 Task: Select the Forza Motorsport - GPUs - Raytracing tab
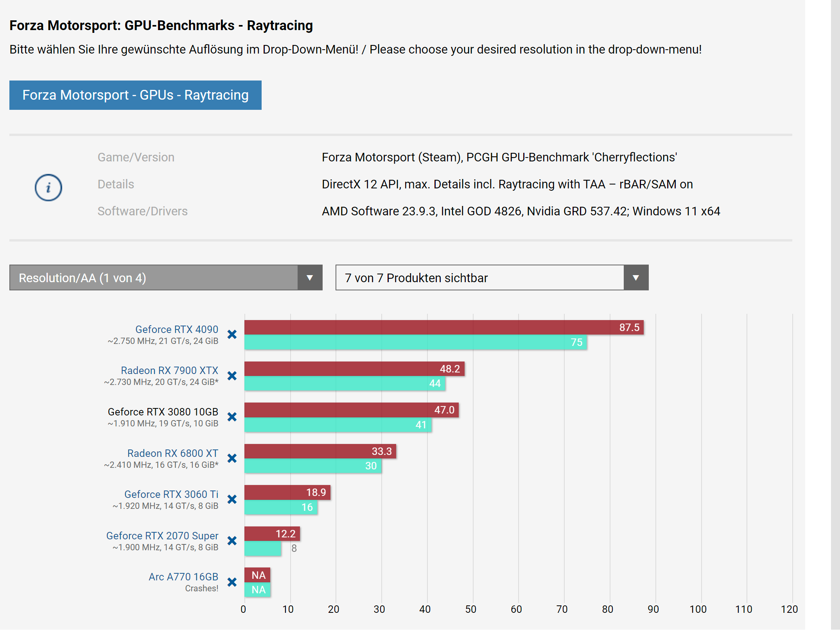135,95
